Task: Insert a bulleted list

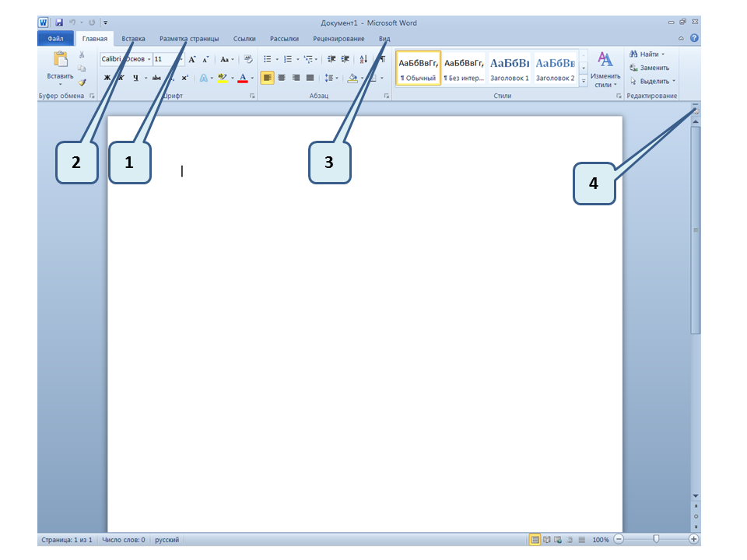Action: (x=268, y=59)
